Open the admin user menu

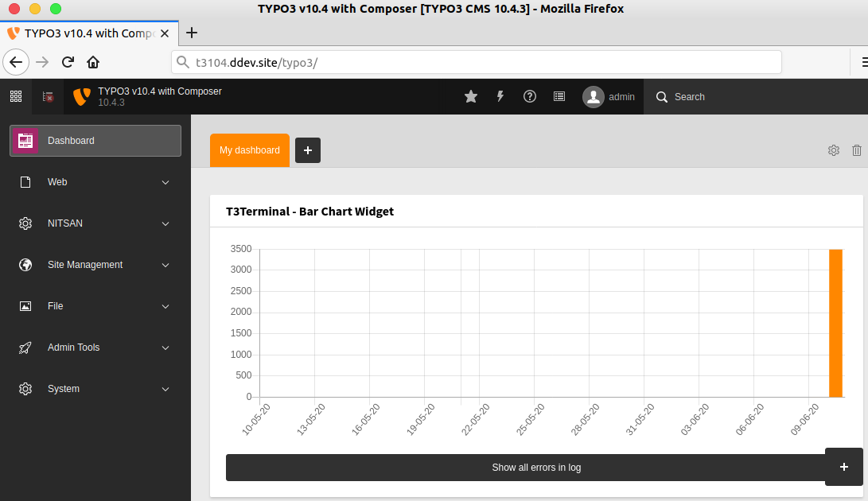(x=609, y=97)
